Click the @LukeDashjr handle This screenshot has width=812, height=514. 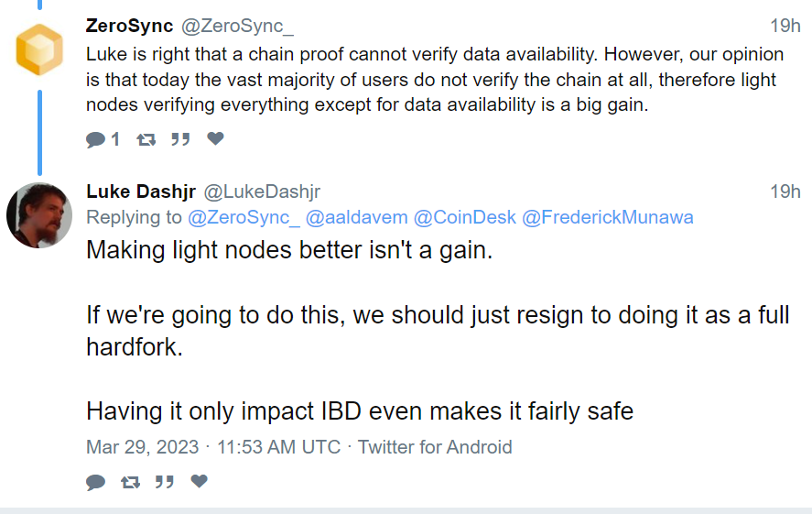[x=261, y=191]
